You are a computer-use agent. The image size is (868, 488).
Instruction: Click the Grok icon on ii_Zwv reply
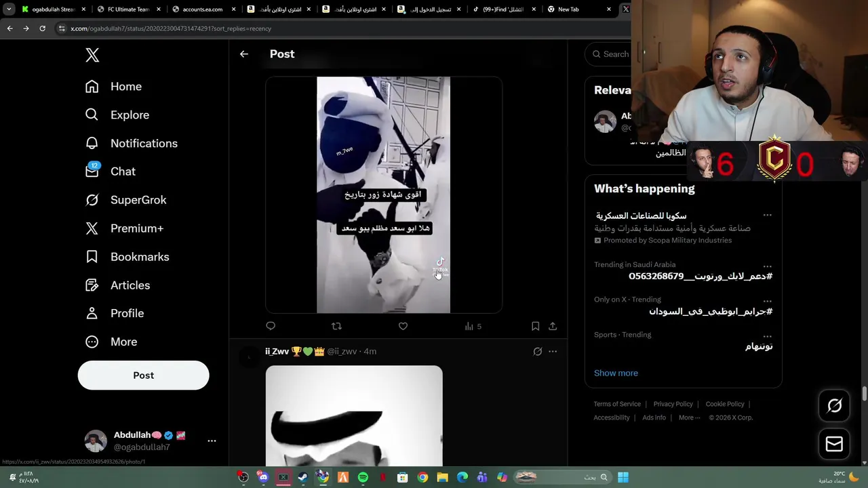click(x=538, y=351)
